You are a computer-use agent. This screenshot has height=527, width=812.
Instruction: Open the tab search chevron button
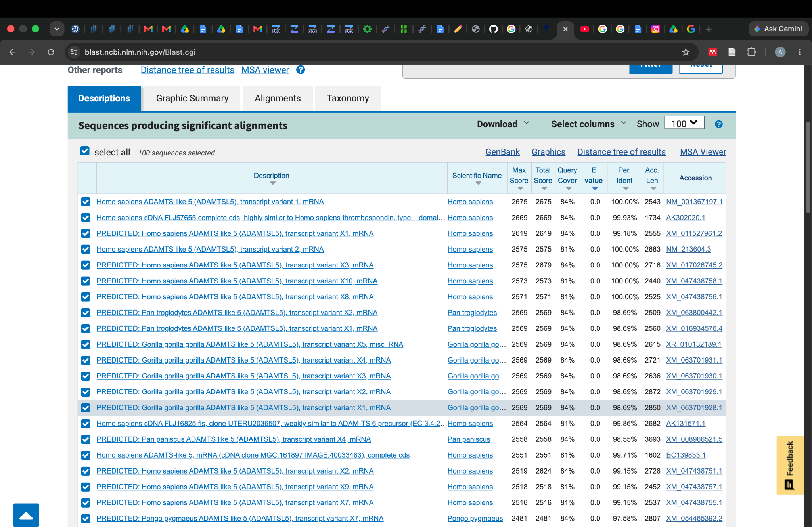pos(57,29)
